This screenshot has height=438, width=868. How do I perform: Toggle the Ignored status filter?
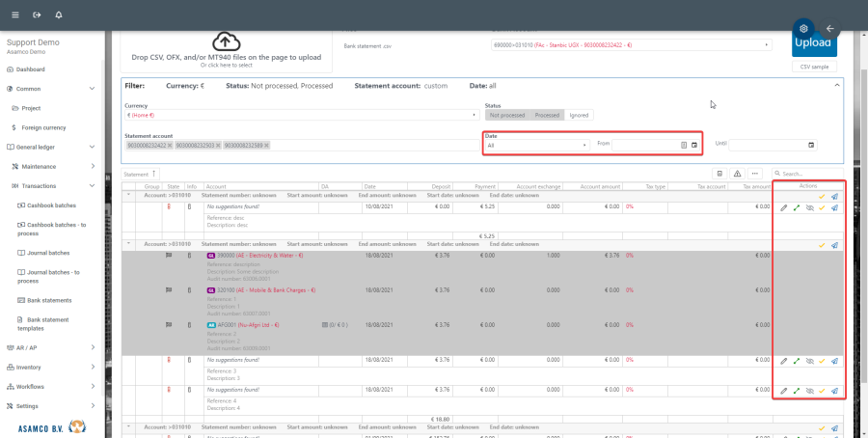pos(579,115)
